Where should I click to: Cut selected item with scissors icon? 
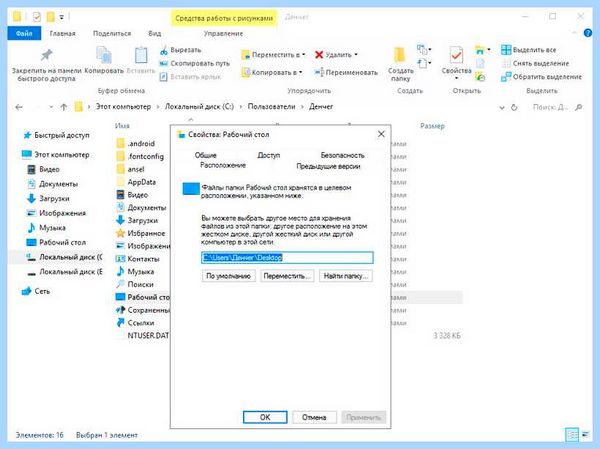[180, 50]
